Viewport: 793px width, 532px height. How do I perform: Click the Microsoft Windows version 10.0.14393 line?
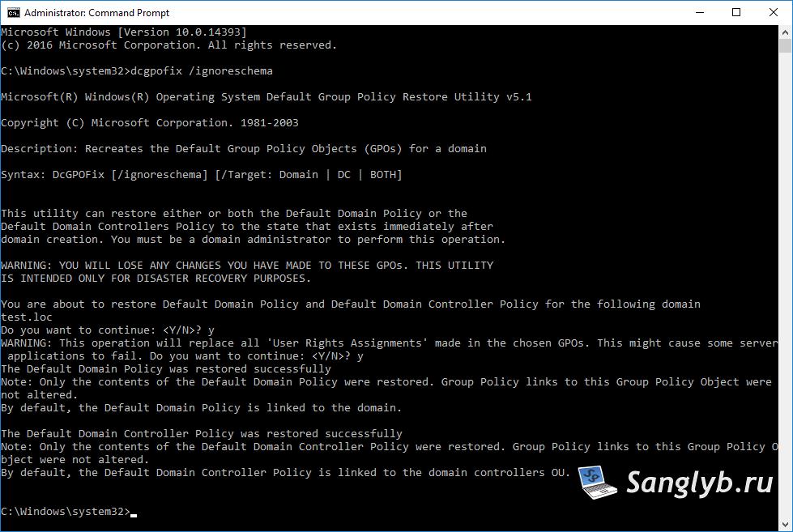[124, 32]
